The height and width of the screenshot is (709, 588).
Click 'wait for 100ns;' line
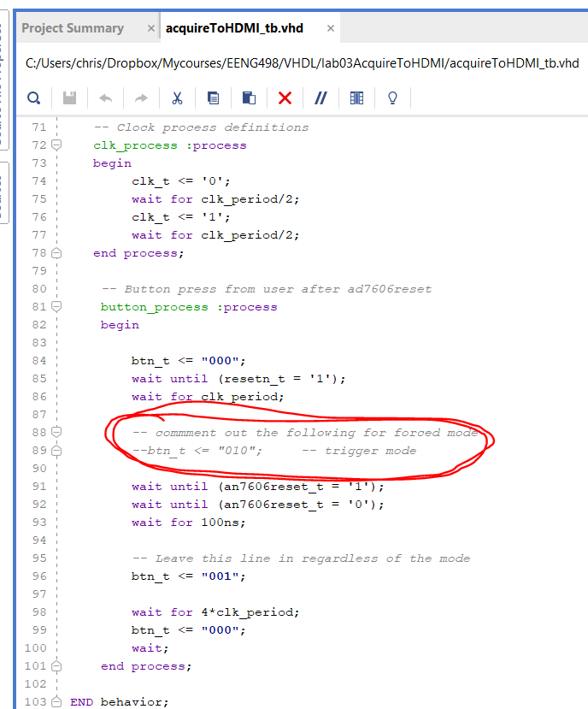point(189,523)
